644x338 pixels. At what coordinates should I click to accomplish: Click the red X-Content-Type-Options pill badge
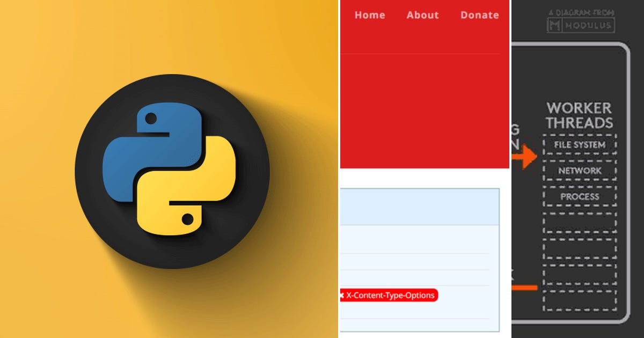coord(390,295)
